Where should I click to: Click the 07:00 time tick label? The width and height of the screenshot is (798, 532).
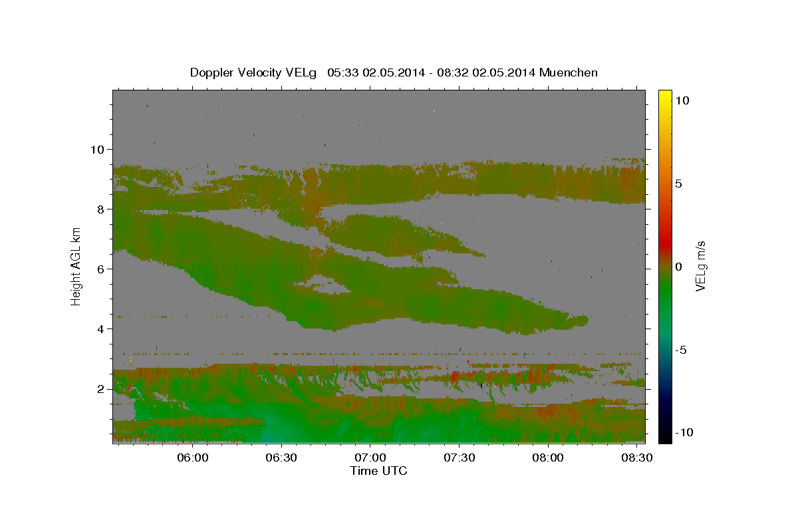[370, 458]
